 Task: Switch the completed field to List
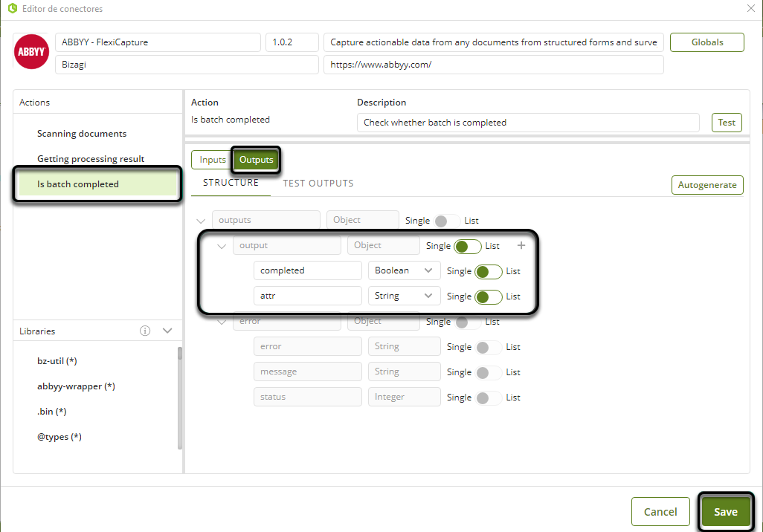coord(489,272)
